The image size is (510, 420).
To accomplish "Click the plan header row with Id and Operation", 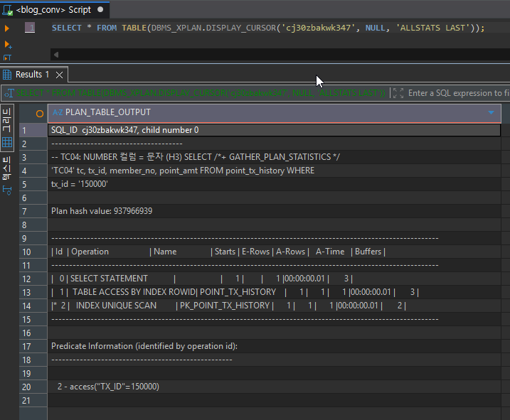I will 274,252.
